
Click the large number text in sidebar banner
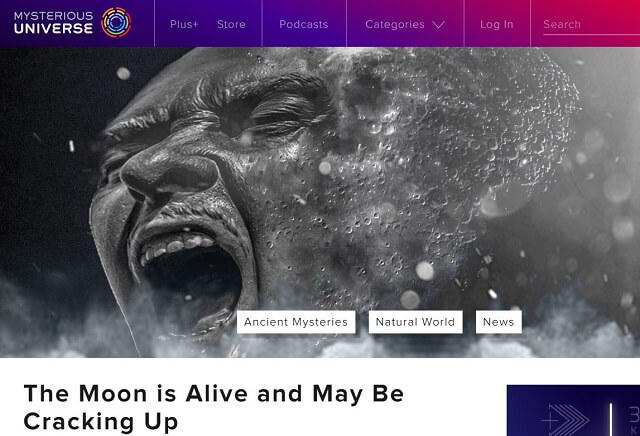point(634,414)
